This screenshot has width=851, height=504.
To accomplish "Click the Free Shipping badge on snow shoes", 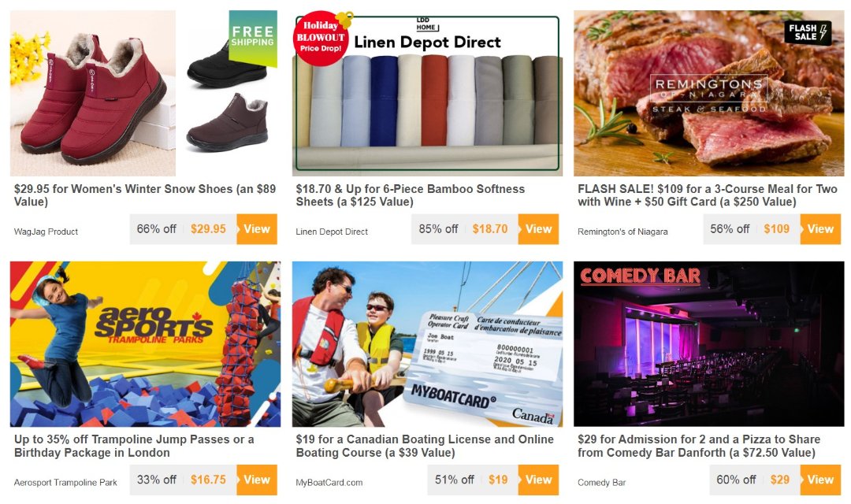I will point(253,38).
